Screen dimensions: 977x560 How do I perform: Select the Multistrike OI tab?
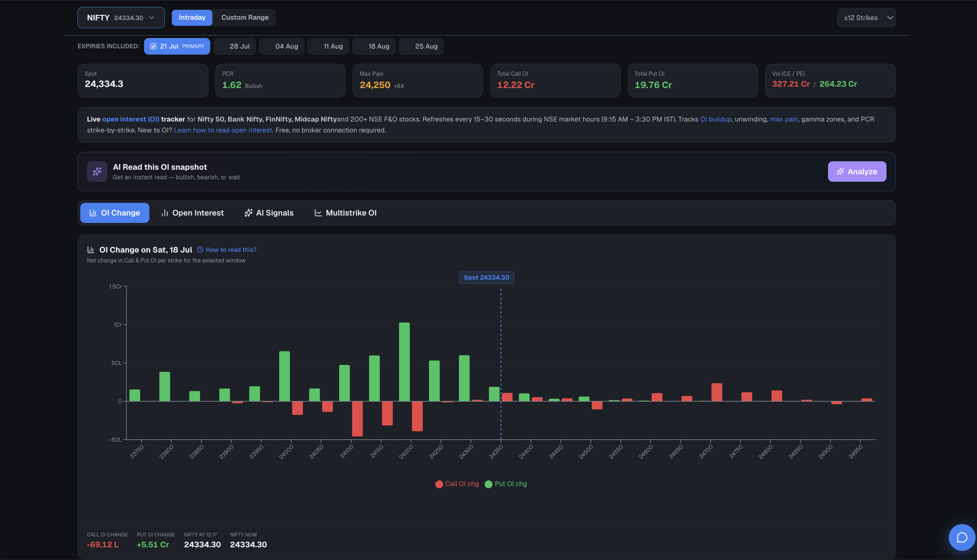click(345, 213)
